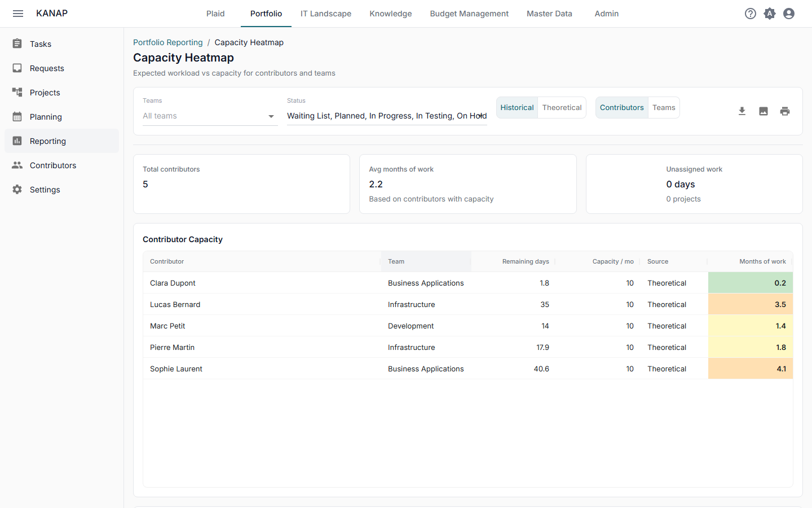Open the help question mark icon
The image size is (812, 508).
point(751,14)
